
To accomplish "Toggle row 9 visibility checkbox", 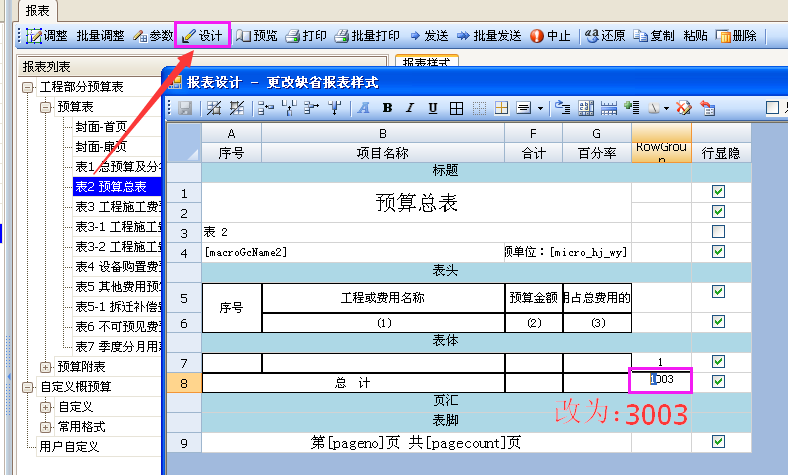I will click(x=717, y=441).
